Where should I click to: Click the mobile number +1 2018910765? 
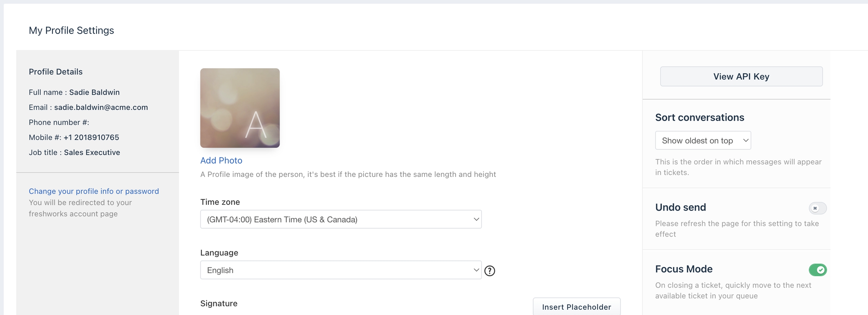click(x=91, y=137)
